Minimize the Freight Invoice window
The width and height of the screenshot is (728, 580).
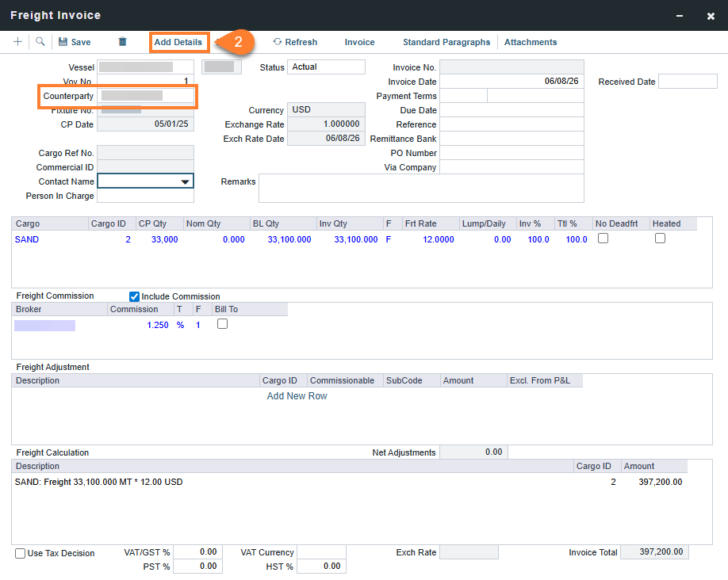click(680, 16)
